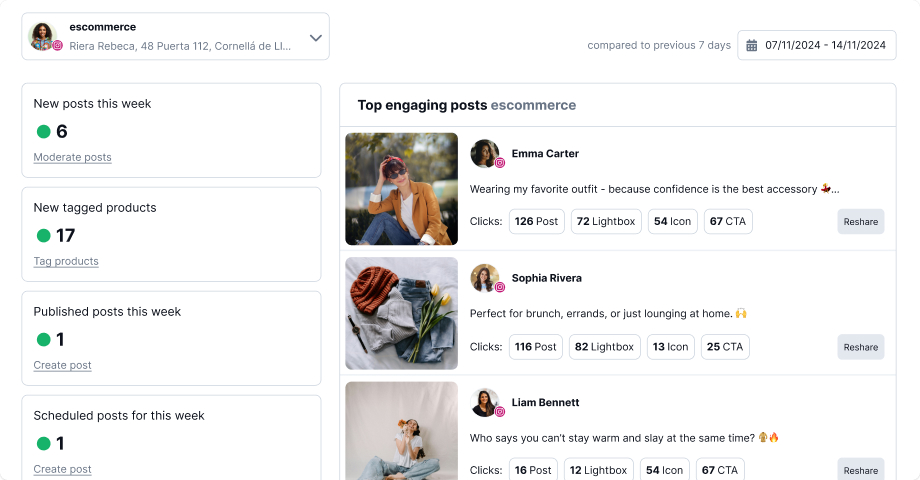The image size is (920, 480).
Task: Click Emma Carter's profile avatar
Action: pyautogui.click(x=485, y=153)
